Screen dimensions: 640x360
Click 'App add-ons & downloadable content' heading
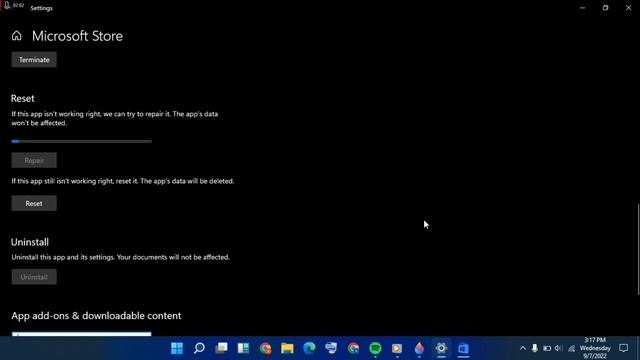coord(96,316)
